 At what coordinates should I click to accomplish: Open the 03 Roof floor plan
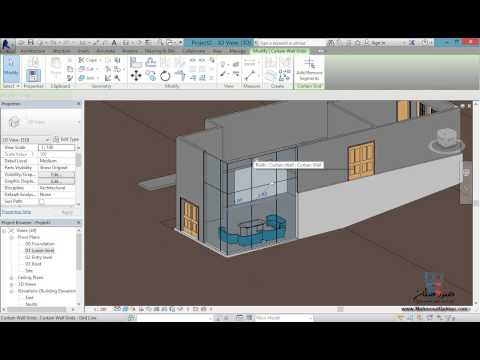(x=33, y=264)
